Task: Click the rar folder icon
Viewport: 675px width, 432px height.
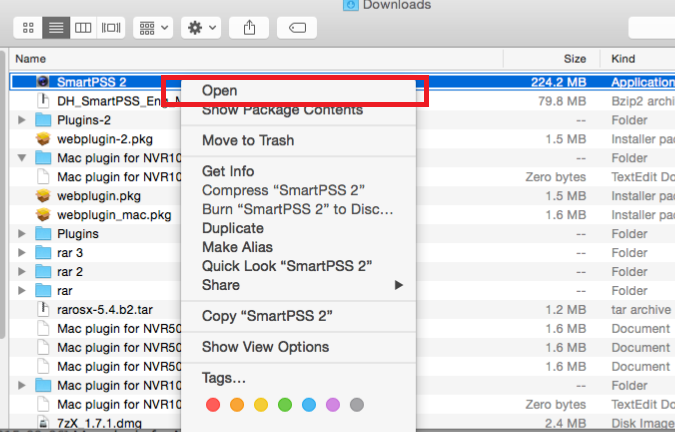Action: (x=43, y=290)
